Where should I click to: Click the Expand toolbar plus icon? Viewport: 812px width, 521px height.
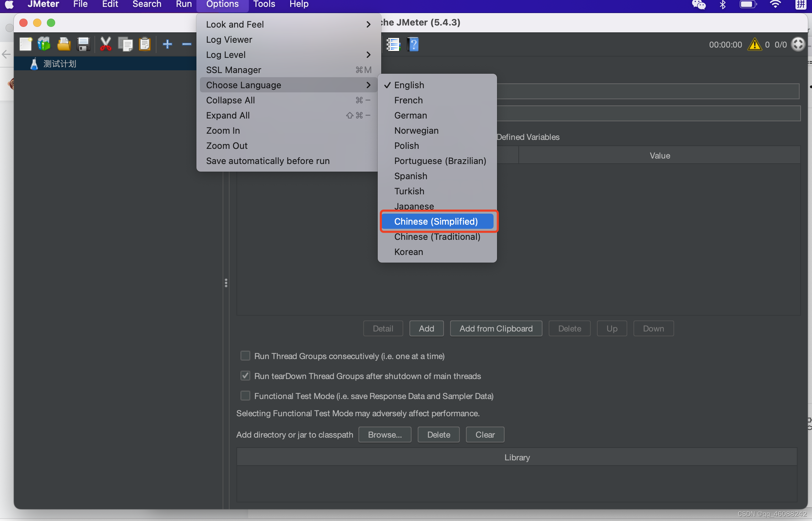(x=168, y=44)
